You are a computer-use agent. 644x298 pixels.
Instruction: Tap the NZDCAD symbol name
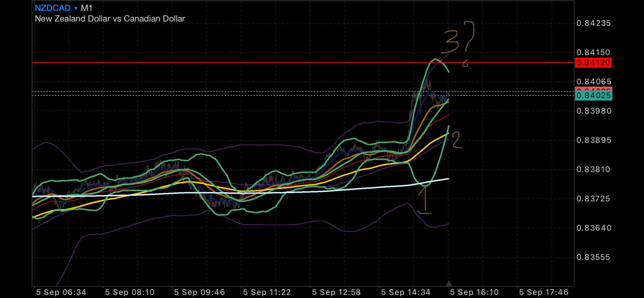pos(53,8)
